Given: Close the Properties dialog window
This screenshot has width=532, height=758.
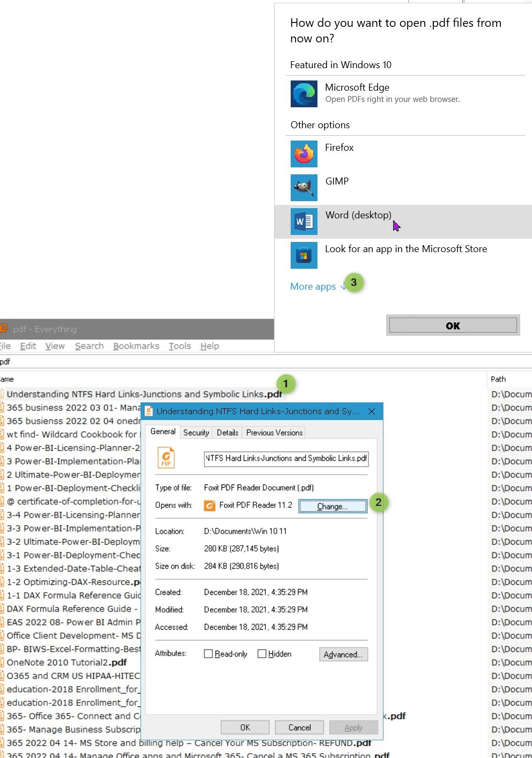Looking at the screenshot, I should tap(372, 411).
